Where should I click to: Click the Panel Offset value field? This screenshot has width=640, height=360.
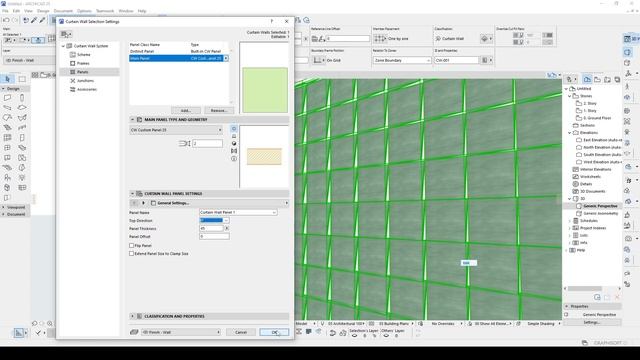(x=214, y=236)
